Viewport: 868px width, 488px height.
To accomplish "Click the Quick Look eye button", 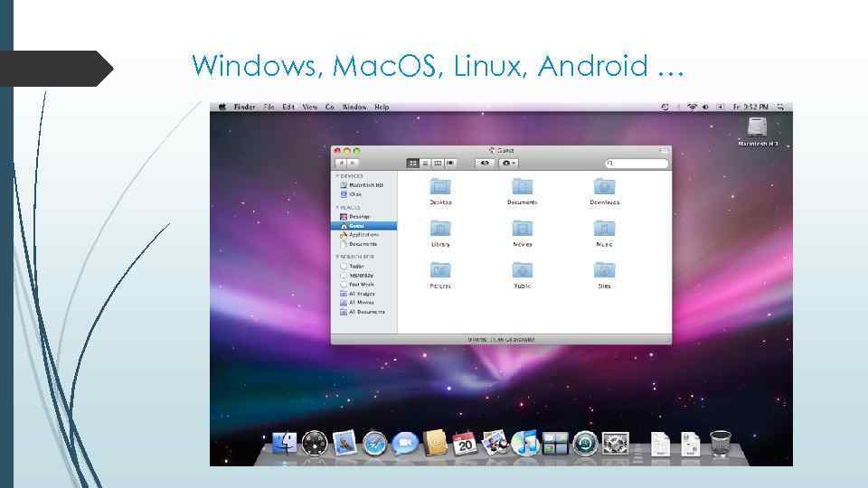I will (485, 163).
